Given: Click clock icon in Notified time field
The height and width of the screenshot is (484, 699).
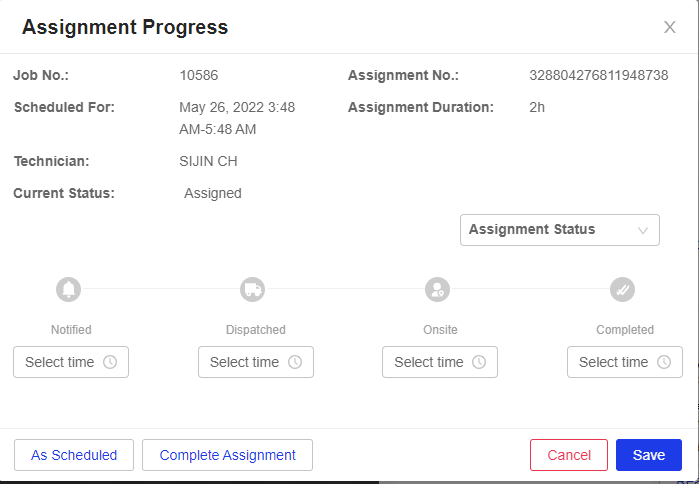Looking at the screenshot, I should 110,362.
